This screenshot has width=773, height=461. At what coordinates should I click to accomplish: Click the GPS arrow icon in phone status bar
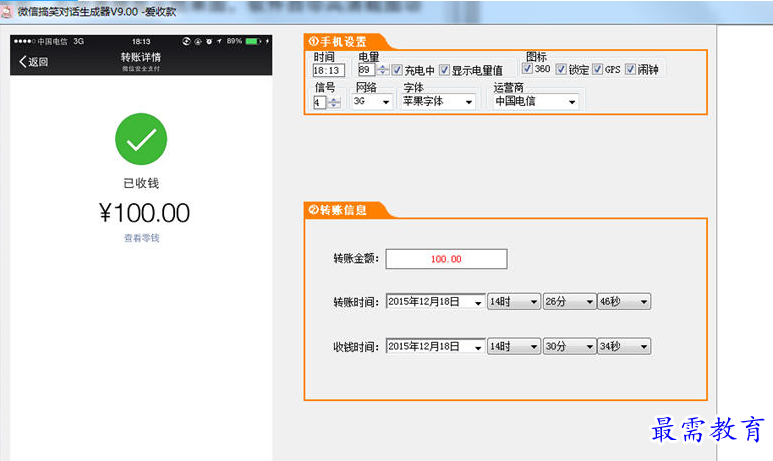point(219,41)
